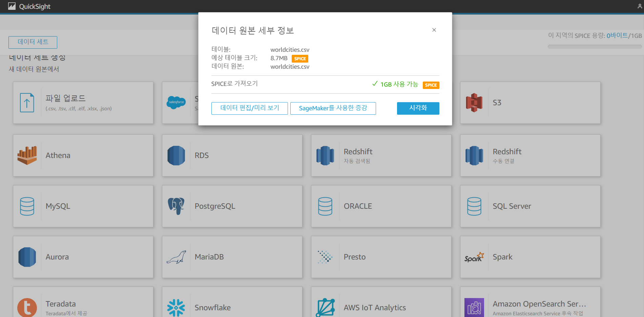This screenshot has width=644, height=317.
Task: Click the file upload arrow icon
Action: click(27, 103)
